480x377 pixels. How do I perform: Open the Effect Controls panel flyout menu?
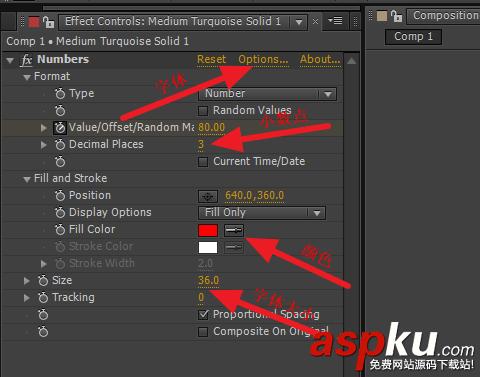[x=335, y=21]
